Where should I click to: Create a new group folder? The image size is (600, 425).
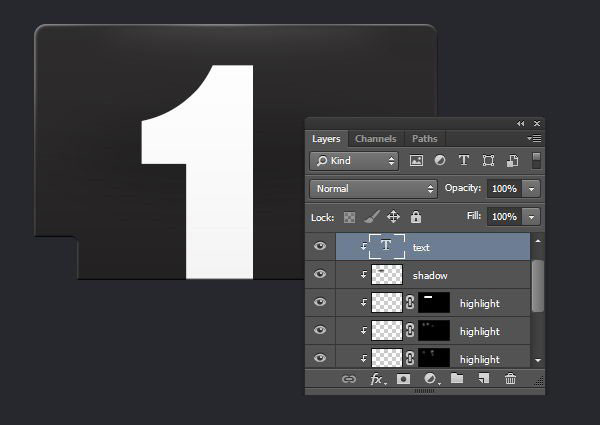pyautogui.click(x=457, y=378)
